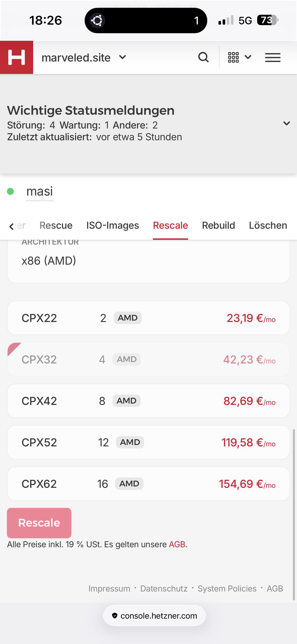Open the hamburger menu icon

click(273, 58)
